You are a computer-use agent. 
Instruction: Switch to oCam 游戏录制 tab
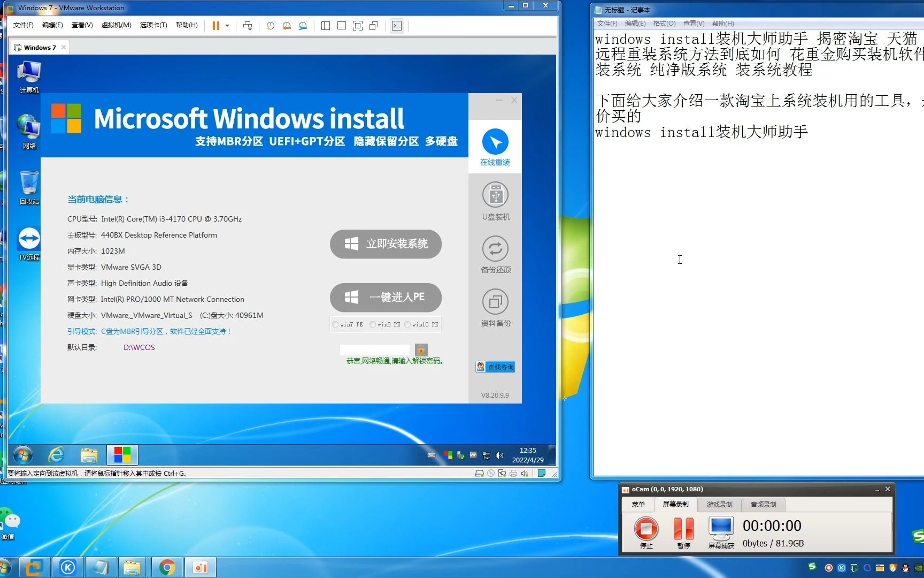719,504
